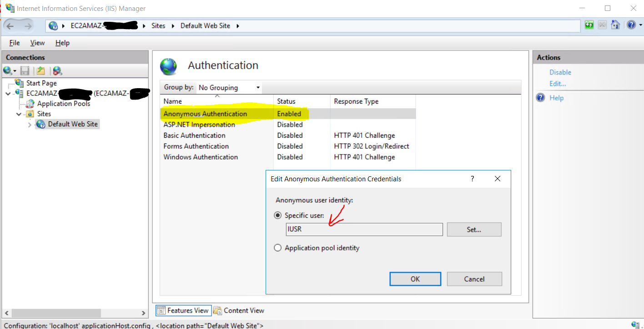This screenshot has height=329, width=644.
Task: Open the Create New Connection dropdown arrow
Action: (x=15, y=71)
